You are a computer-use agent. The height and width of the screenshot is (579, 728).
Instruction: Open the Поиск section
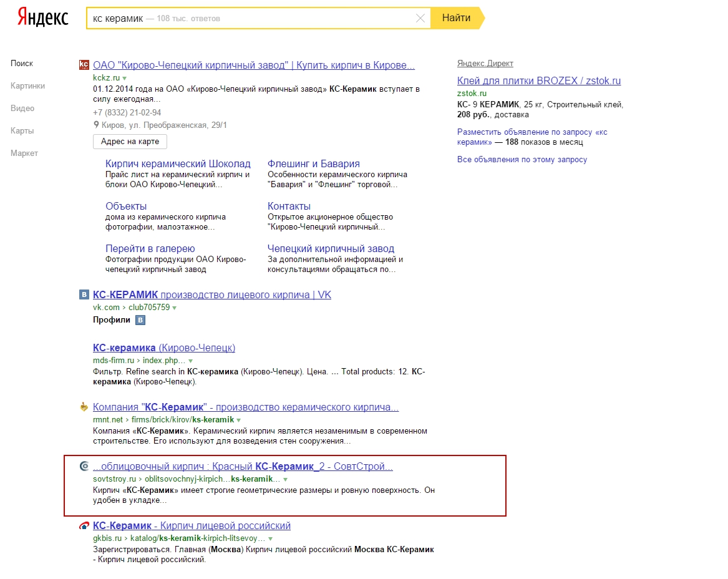point(22,63)
